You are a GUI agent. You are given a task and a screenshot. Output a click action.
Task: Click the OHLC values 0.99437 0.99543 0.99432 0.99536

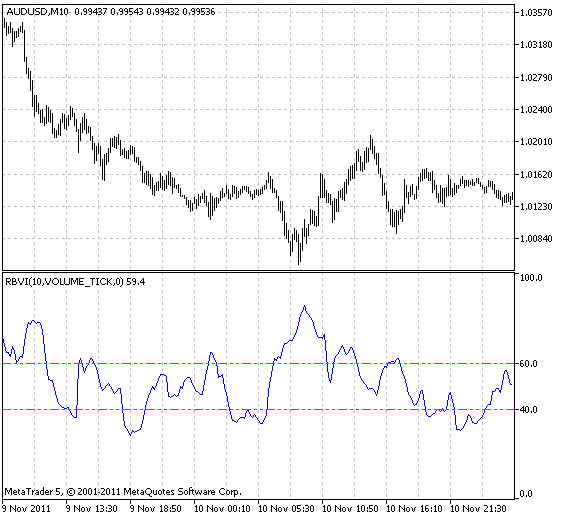pos(145,12)
